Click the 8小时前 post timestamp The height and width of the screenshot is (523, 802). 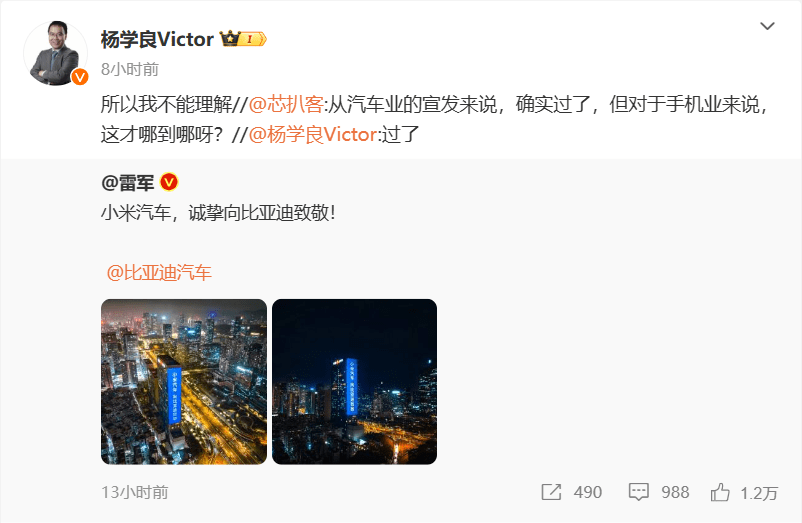(x=130, y=69)
